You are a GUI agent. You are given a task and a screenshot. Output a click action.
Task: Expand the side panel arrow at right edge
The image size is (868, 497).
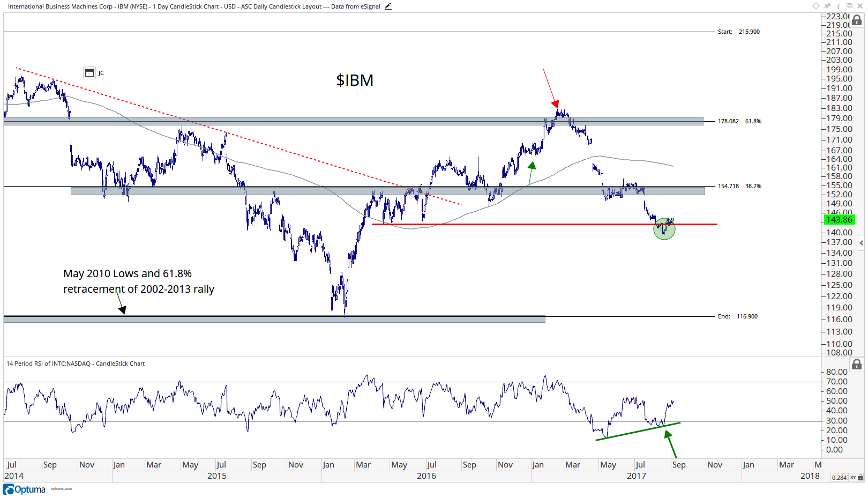(861, 243)
